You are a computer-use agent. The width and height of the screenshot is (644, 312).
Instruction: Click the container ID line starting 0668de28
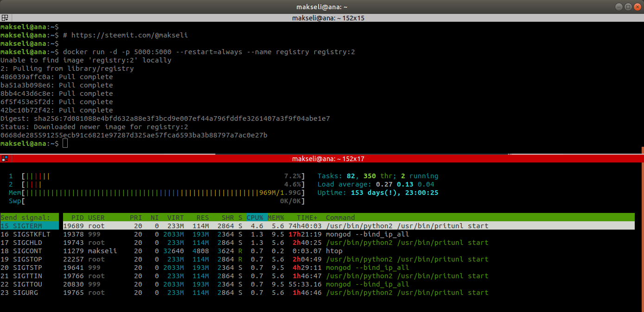coord(134,135)
